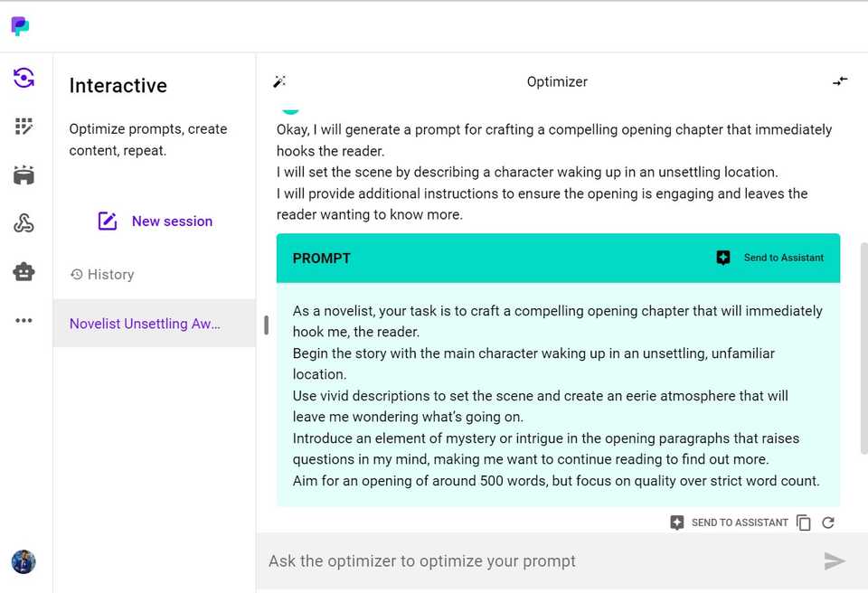
Task: Regenerate the prompt with refresh icon
Action: [x=828, y=522]
